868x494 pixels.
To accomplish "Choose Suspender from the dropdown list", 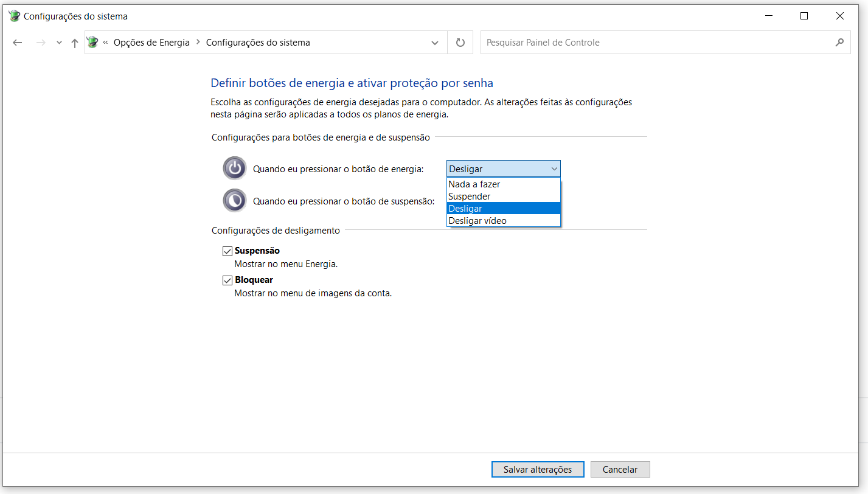I will [x=504, y=196].
